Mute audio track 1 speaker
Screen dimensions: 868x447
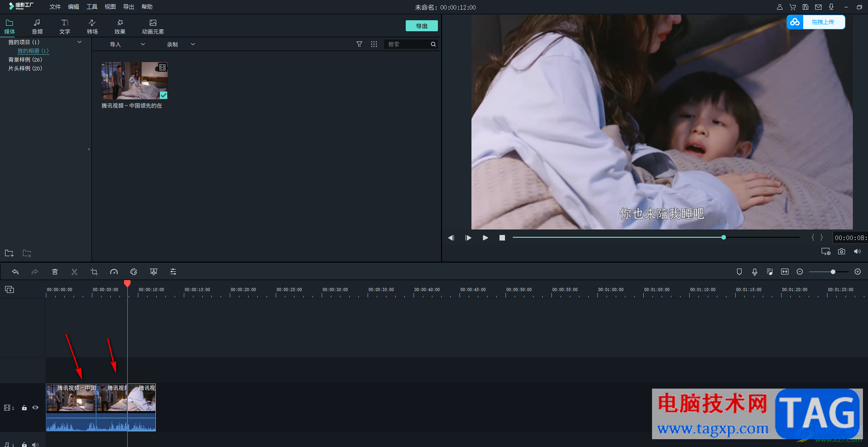(x=35, y=445)
